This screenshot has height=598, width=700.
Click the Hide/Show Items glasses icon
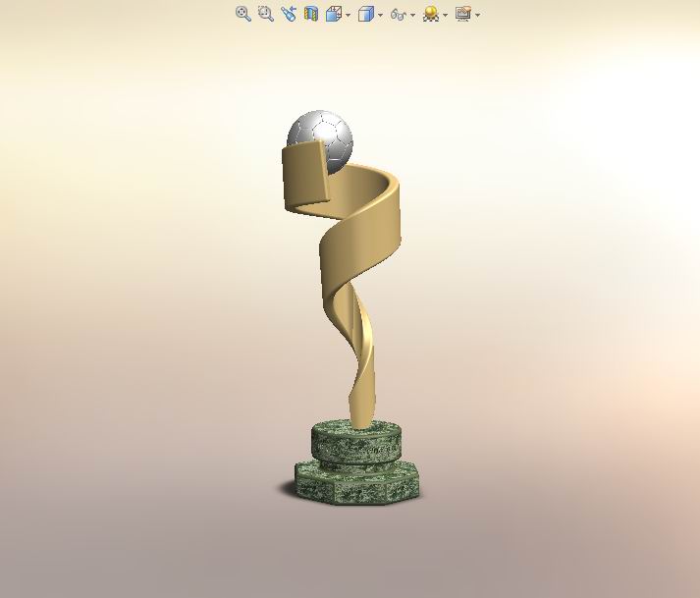click(398, 15)
